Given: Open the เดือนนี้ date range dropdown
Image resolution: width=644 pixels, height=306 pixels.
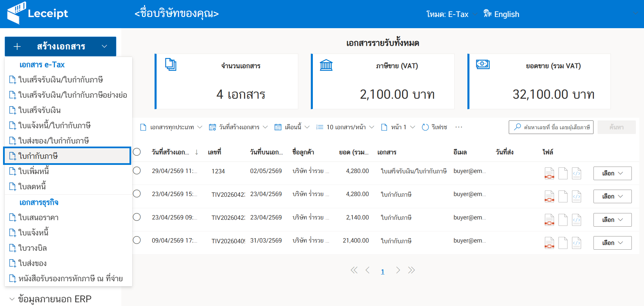Looking at the screenshot, I should click(x=292, y=127).
